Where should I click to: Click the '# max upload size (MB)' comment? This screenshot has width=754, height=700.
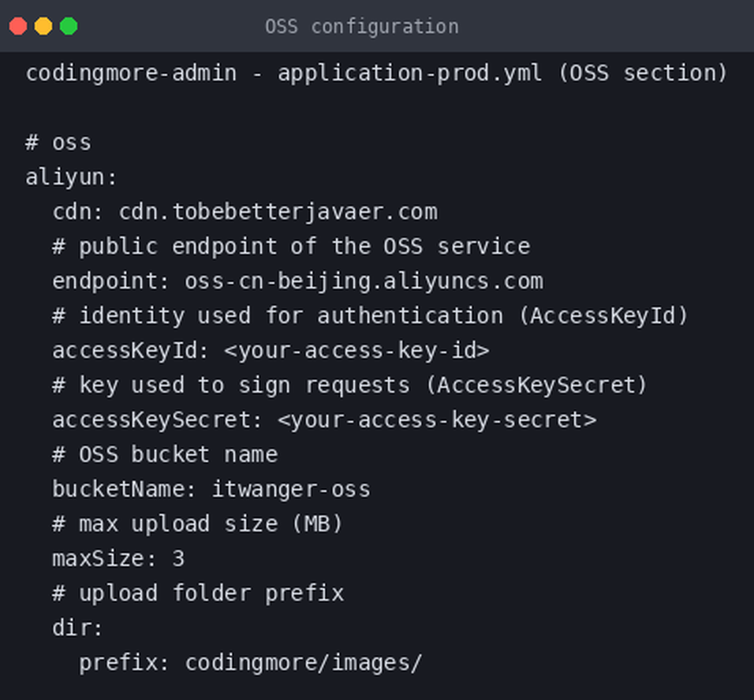click(197, 524)
